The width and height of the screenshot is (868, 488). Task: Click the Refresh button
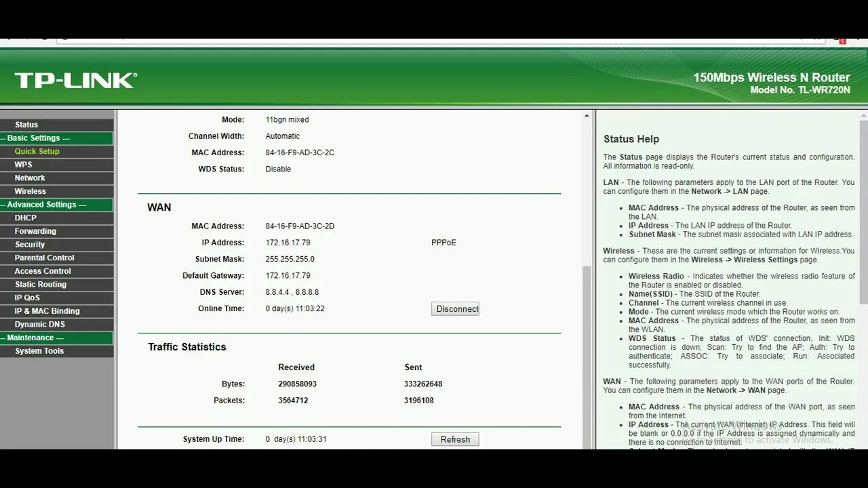coord(455,439)
